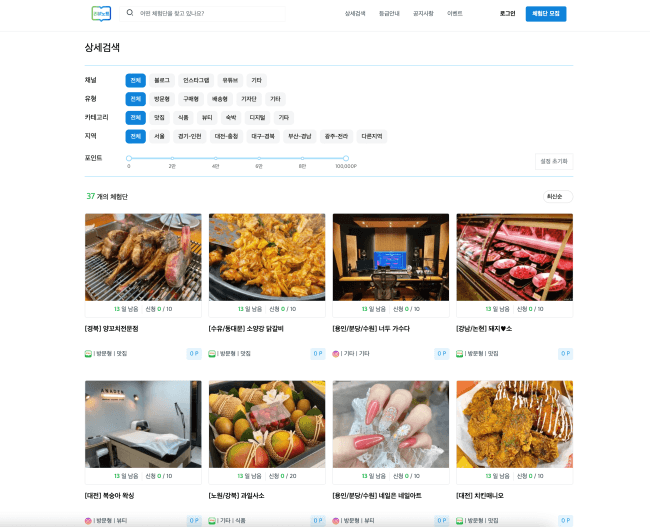Open the 최신순 sort dropdown

(558, 197)
